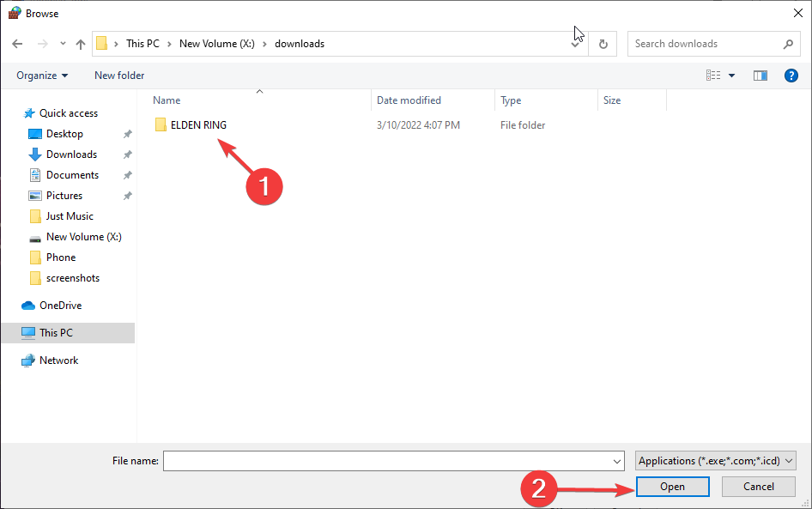Click the Pictures icon in sidebar
812x509 pixels.
pos(34,196)
